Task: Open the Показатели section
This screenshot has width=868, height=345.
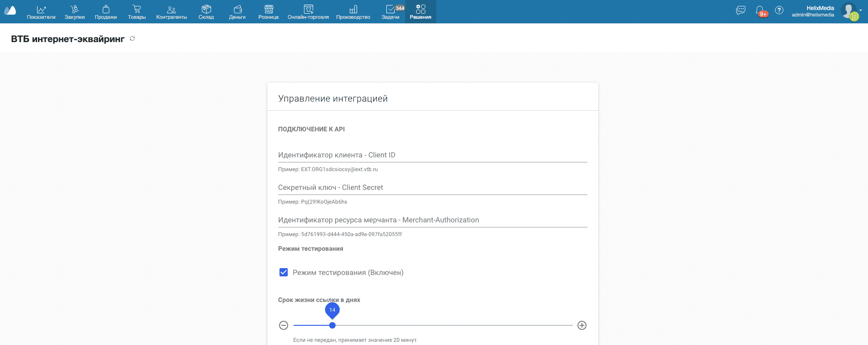Action: (x=41, y=12)
